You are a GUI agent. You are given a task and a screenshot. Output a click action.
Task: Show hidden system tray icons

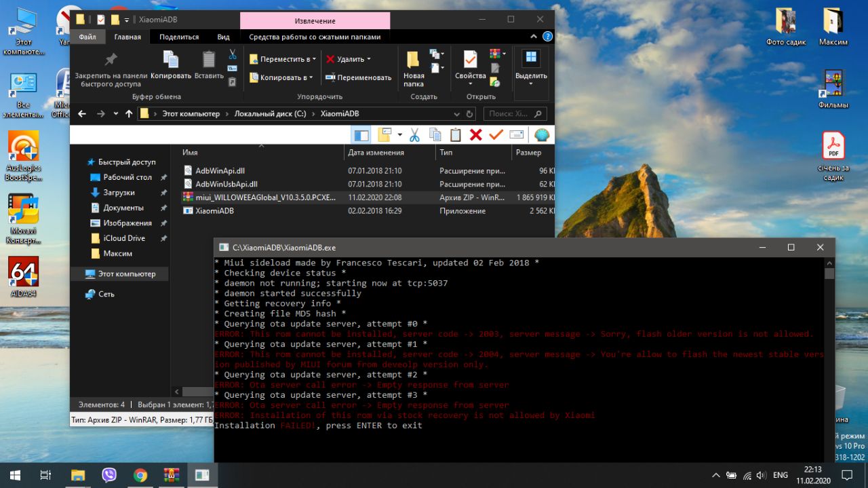716,475
